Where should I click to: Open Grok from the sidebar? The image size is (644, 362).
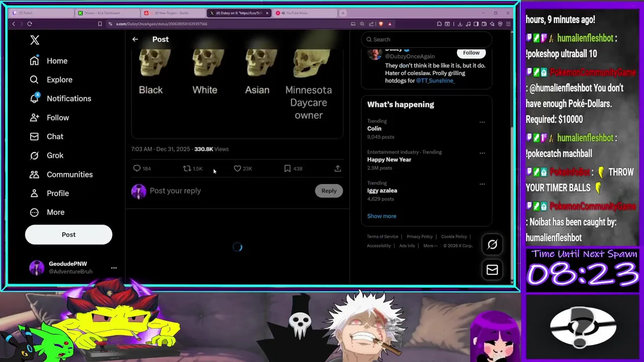tap(47, 155)
